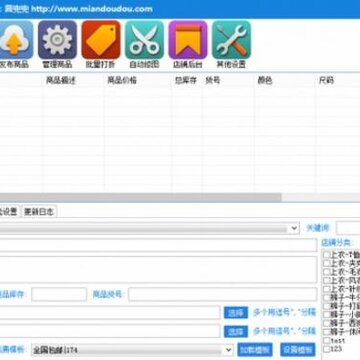
Task: Switch to the 设置 tab beside 更新日志
Action: pyautogui.click(x=9, y=212)
